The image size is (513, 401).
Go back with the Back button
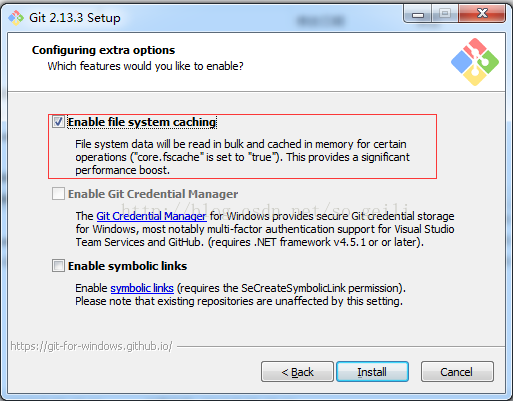point(297,372)
